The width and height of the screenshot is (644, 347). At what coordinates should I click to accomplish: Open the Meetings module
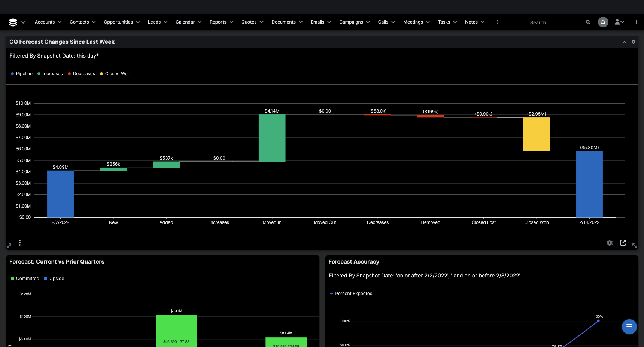pyautogui.click(x=413, y=22)
